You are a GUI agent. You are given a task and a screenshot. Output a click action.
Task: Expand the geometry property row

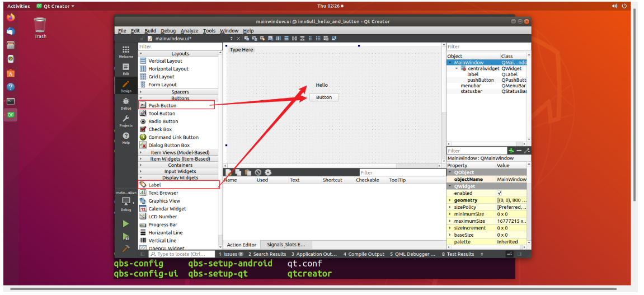tap(450, 200)
